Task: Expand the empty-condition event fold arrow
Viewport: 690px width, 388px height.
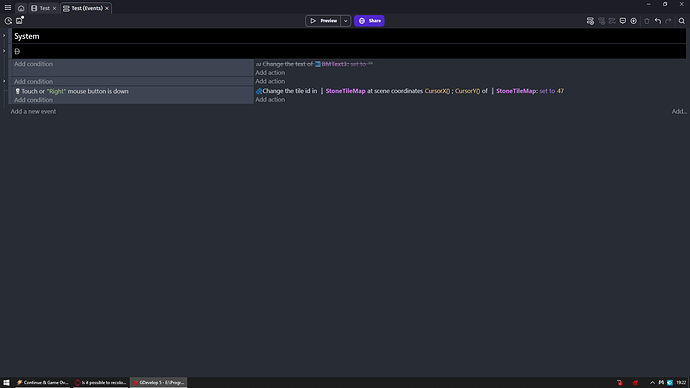Action: [4, 81]
